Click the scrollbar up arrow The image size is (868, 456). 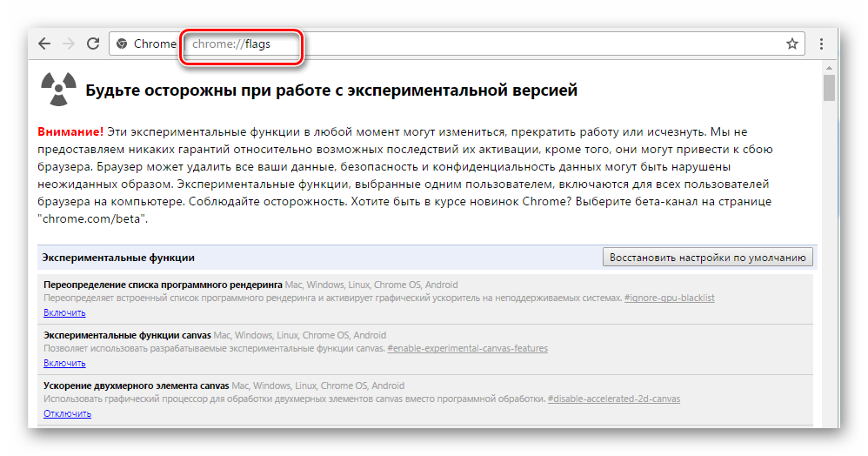pos(829,68)
